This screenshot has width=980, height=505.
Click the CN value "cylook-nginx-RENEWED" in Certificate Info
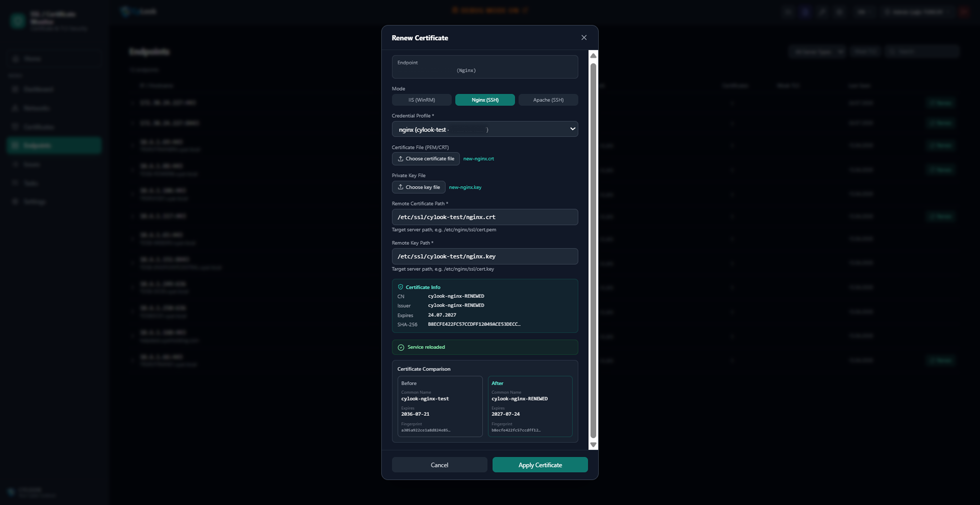point(456,296)
